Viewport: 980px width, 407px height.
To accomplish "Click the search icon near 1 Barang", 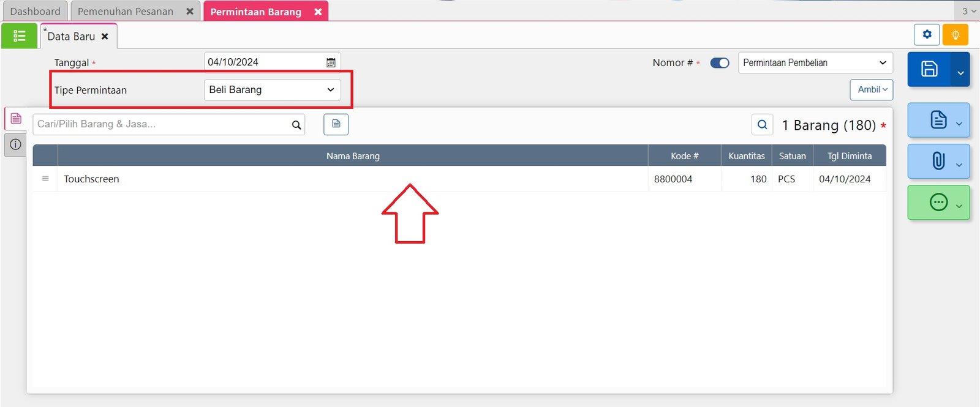I will (x=762, y=125).
